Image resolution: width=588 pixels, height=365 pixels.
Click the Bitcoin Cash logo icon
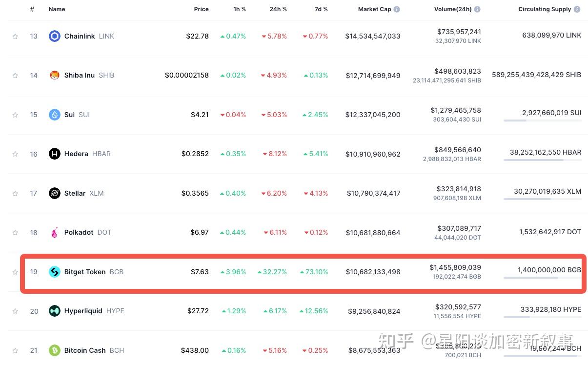[x=55, y=350]
